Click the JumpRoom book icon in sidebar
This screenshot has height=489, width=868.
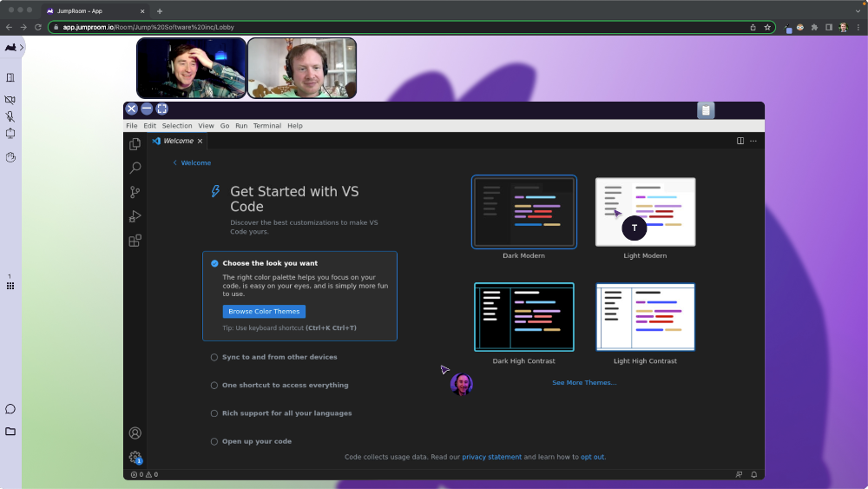[10, 77]
